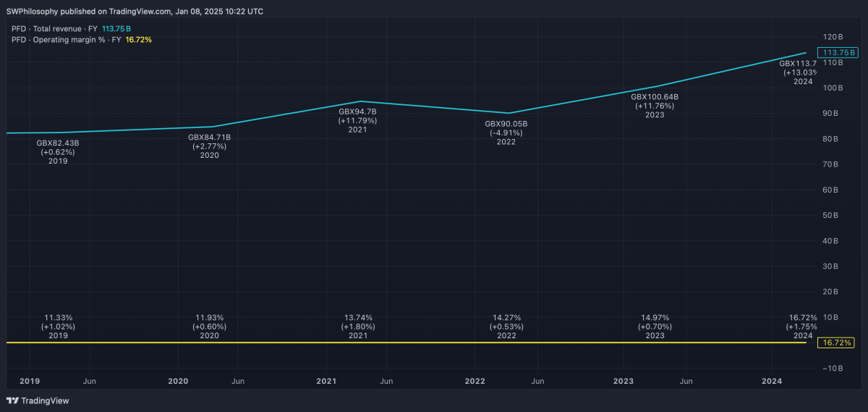Click the -10 B mark on price axis
The width and height of the screenshot is (868, 412).
coord(829,369)
